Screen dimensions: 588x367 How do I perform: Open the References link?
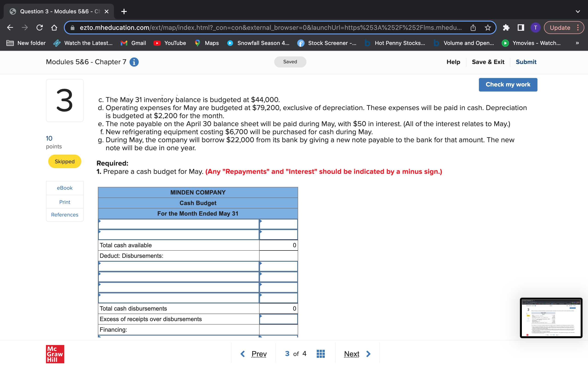64,214
